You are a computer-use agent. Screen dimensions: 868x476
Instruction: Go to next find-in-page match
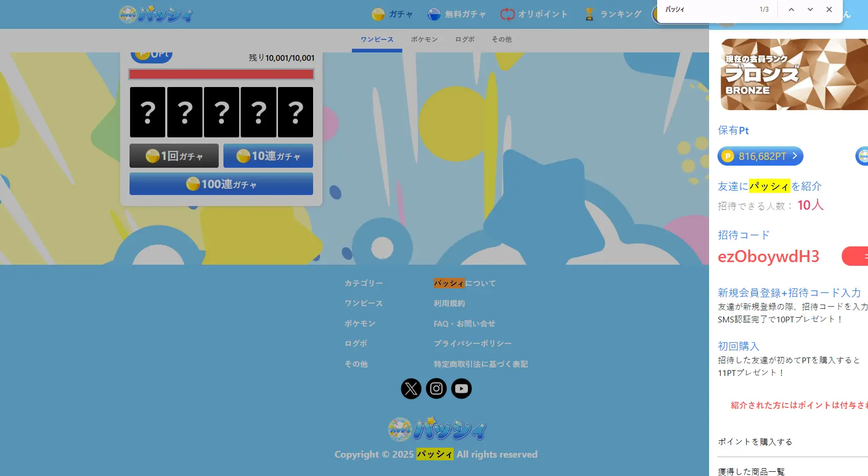tap(810, 9)
